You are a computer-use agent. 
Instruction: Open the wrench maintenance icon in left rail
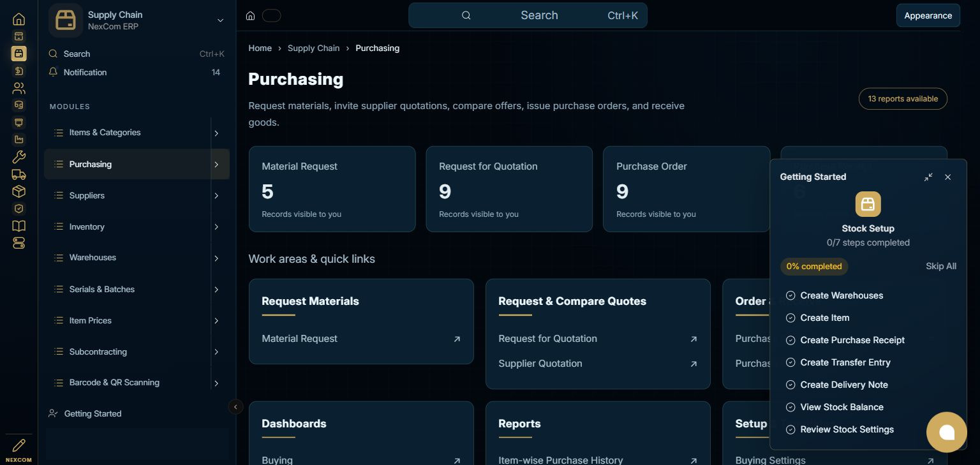pyautogui.click(x=19, y=157)
